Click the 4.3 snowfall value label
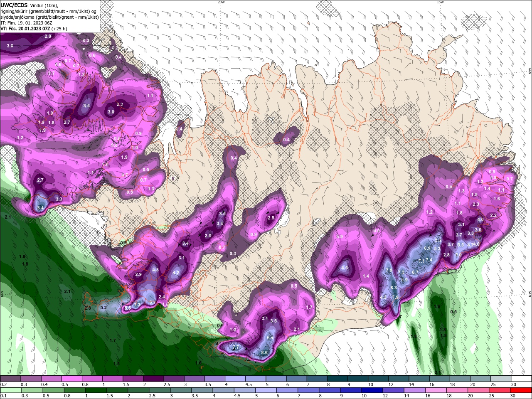532x399 pixels. pyautogui.click(x=156, y=270)
